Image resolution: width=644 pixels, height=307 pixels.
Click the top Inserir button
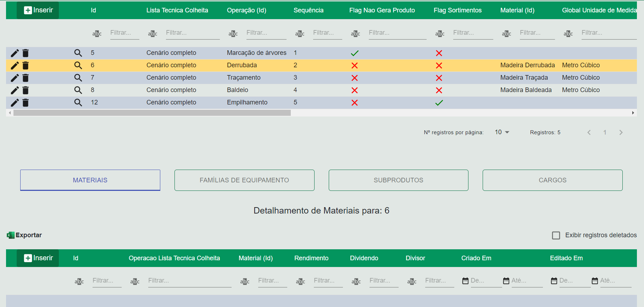click(x=38, y=10)
